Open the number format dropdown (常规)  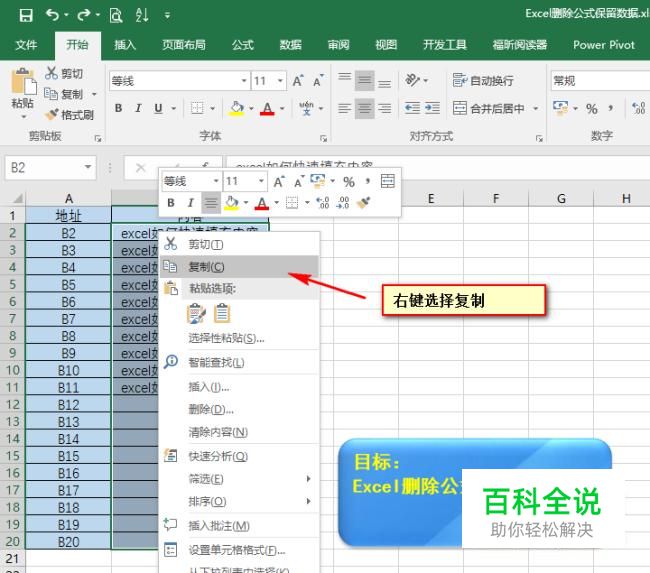600,80
